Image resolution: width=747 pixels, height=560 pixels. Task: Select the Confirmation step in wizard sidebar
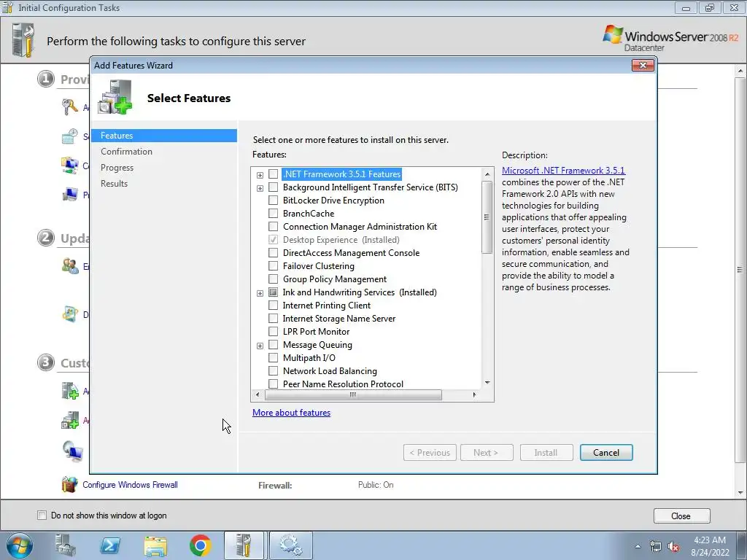coord(126,152)
